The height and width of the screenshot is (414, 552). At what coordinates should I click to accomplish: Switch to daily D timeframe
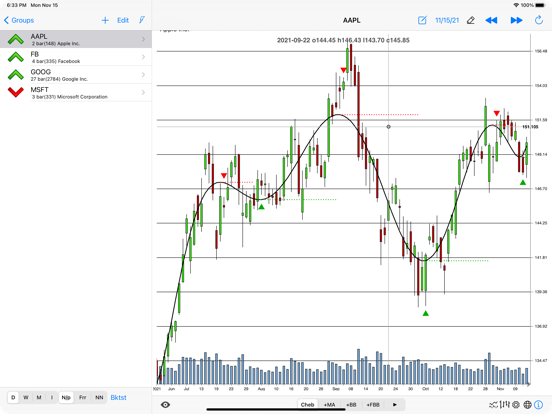[13, 397]
